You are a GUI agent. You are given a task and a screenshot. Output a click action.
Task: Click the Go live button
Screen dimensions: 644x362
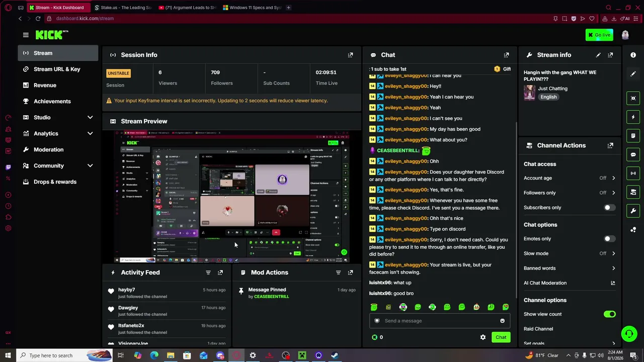tap(599, 35)
